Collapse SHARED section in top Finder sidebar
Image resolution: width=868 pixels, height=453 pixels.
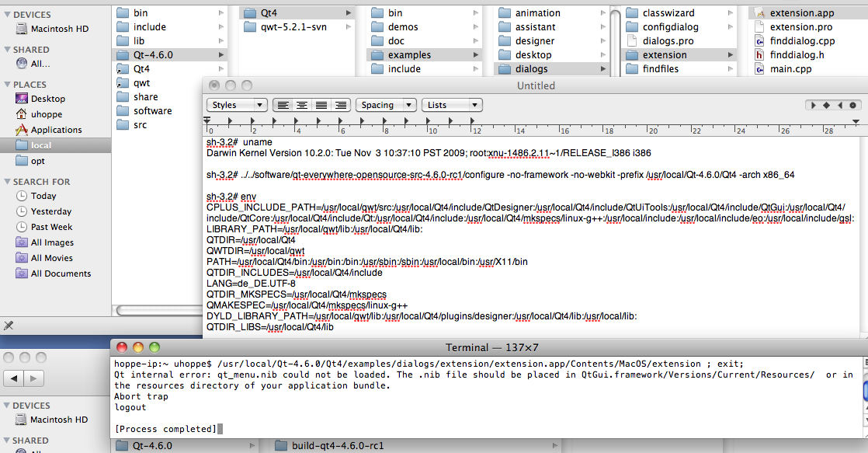[7, 49]
